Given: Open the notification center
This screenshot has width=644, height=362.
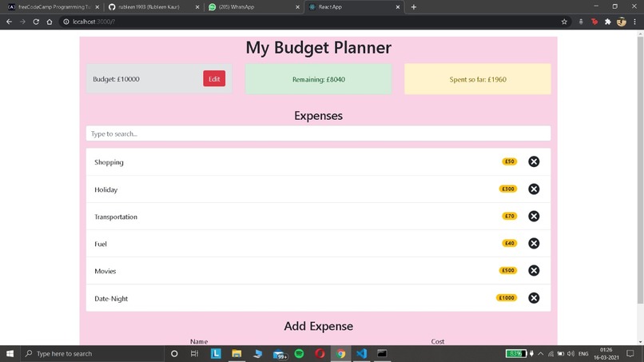Looking at the screenshot, I should click(630, 353).
